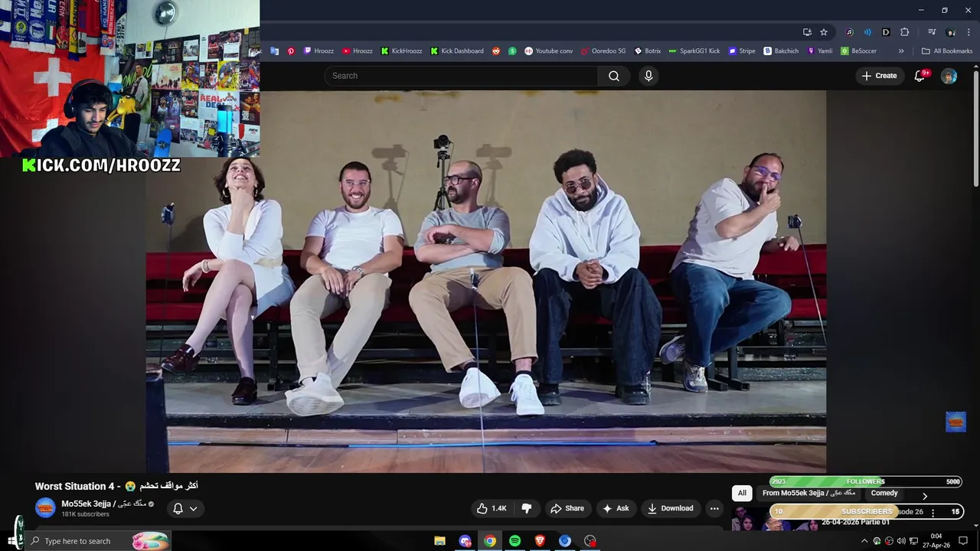Open the Chrome profile avatar
Viewport: 980px width, 551px height.
(x=951, y=32)
